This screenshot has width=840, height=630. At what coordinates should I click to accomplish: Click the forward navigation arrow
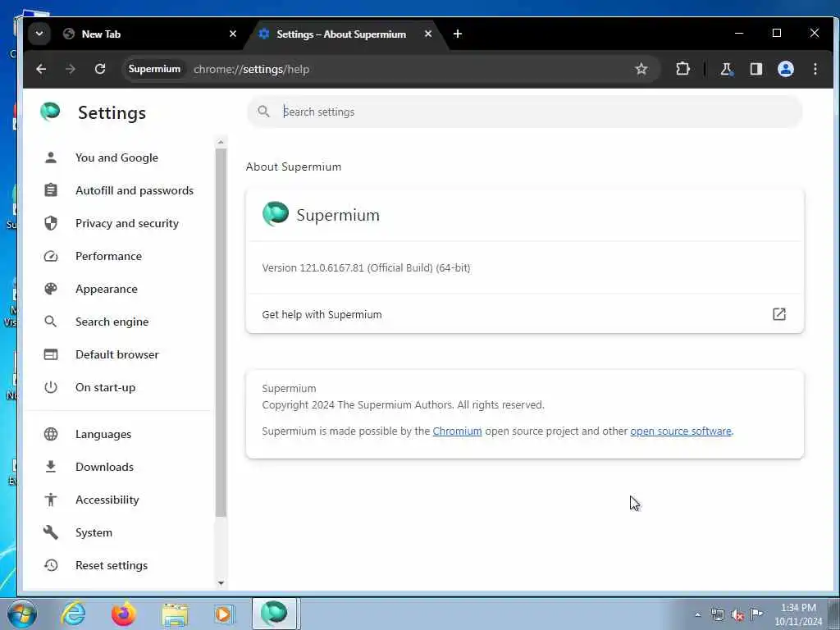pyautogui.click(x=71, y=69)
